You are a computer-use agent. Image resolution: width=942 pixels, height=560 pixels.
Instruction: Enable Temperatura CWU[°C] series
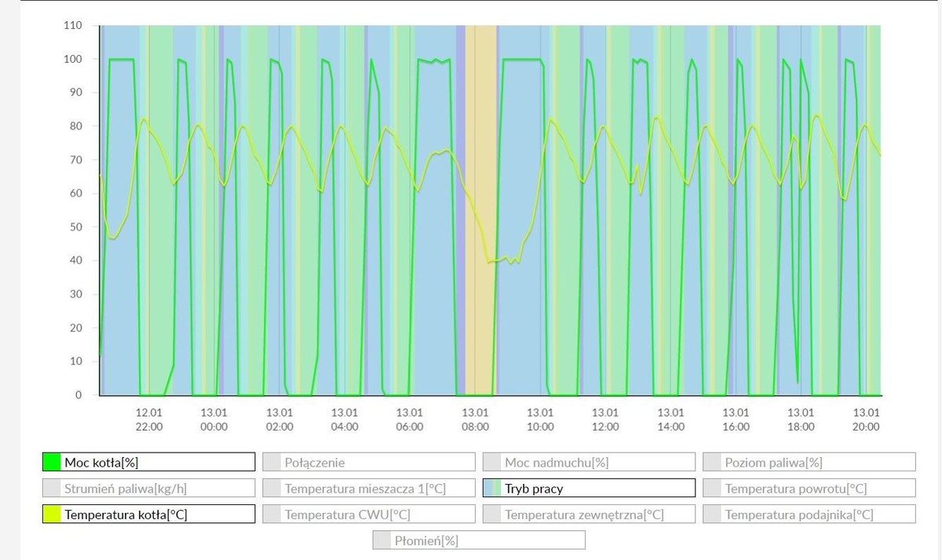[369, 515]
